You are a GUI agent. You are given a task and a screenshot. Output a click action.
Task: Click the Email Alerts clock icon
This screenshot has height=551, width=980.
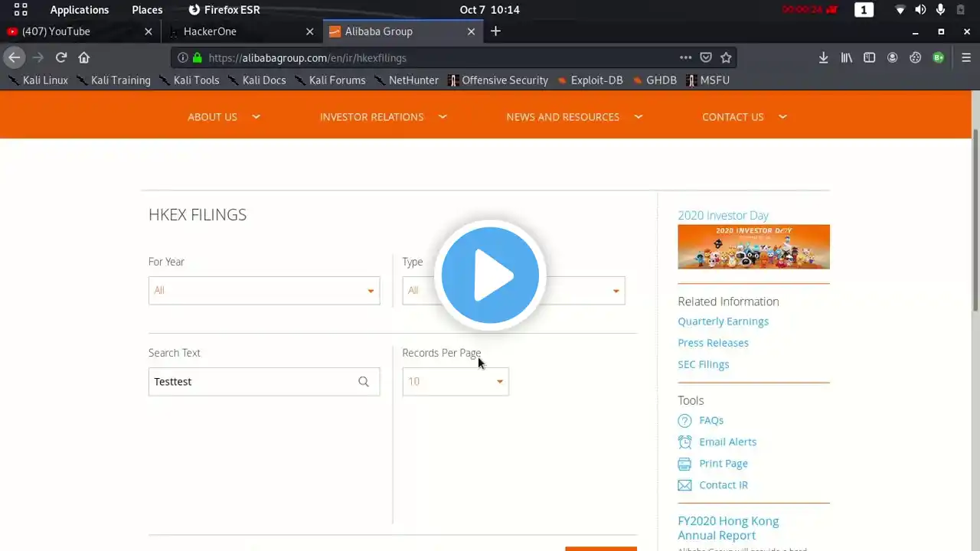[x=684, y=442]
